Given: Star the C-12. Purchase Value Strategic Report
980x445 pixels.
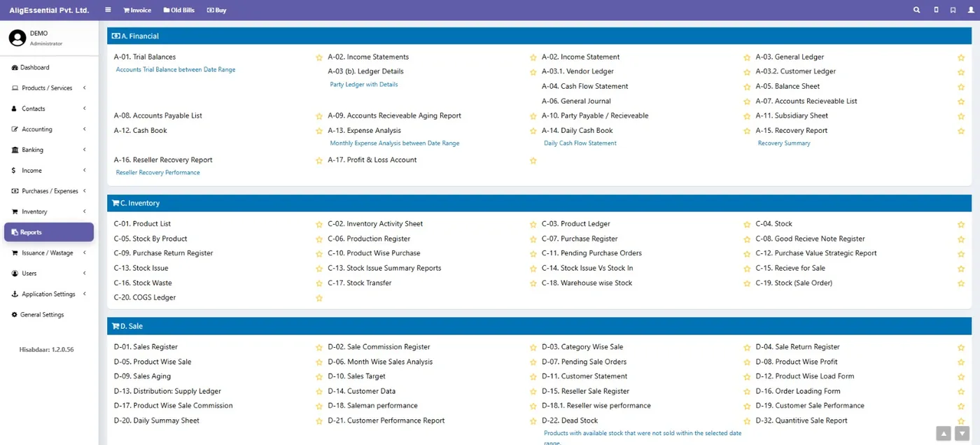Looking at the screenshot, I should tap(961, 254).
